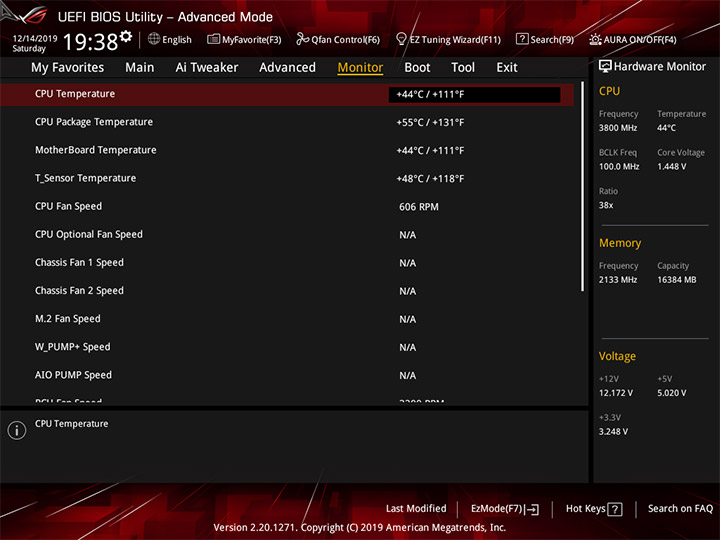Screen dimensions: 720x540
Task: Click the settings gear beside the clock
Action: click(x=126, y=36)
